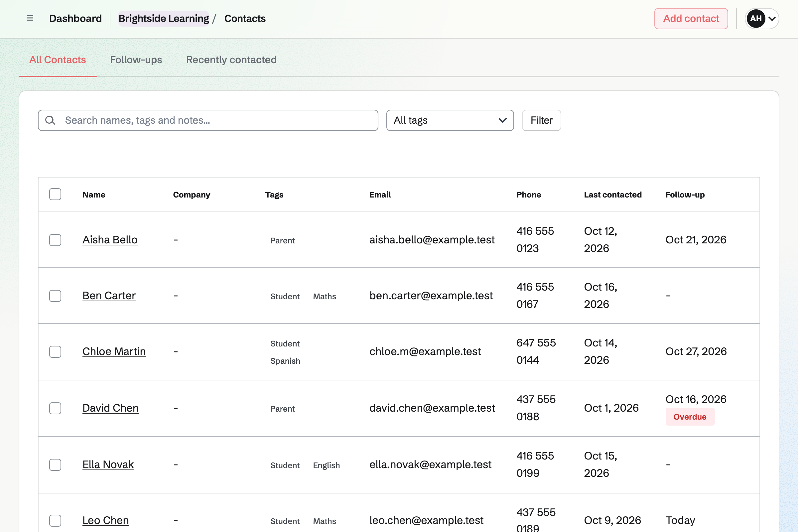
Task: Check the Chloe Martin row checkbox
Action: (55, 352)
